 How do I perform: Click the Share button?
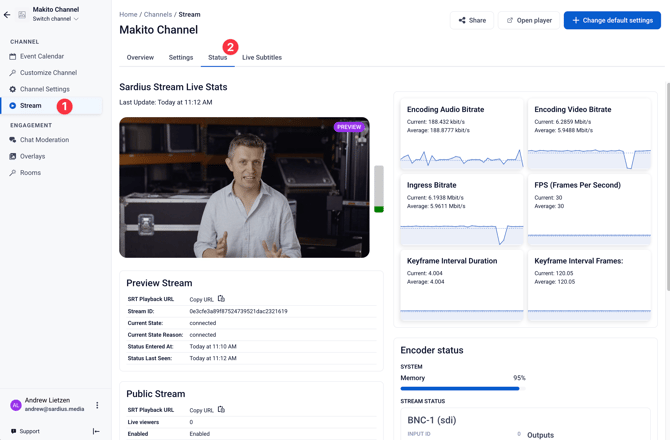pos(472,21)
